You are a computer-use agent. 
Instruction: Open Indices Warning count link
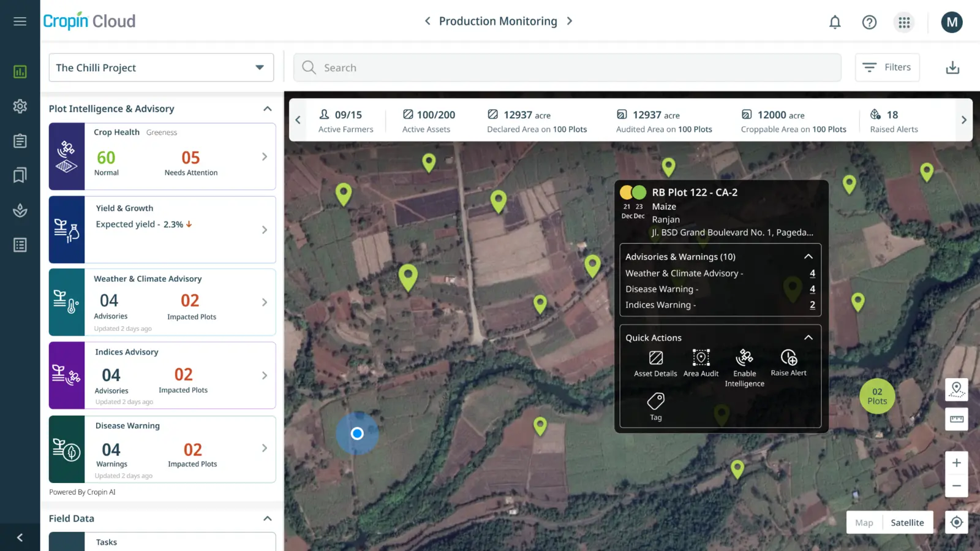[x=812, y=305]
